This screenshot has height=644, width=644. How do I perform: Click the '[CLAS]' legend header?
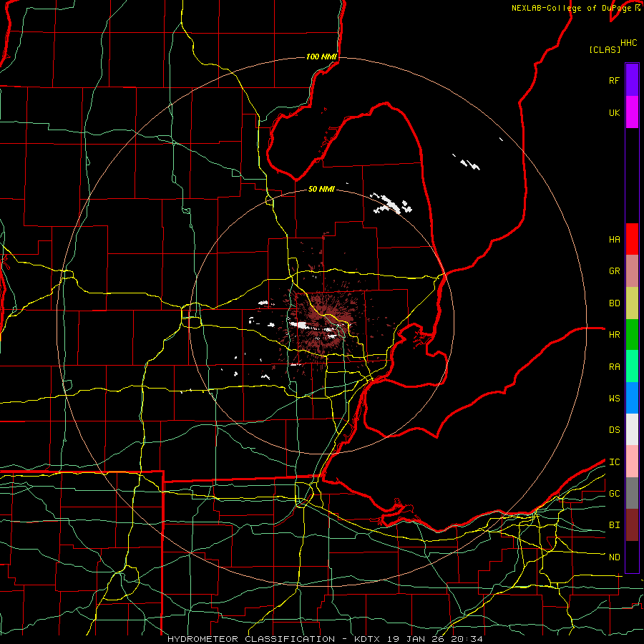(604, 49)
